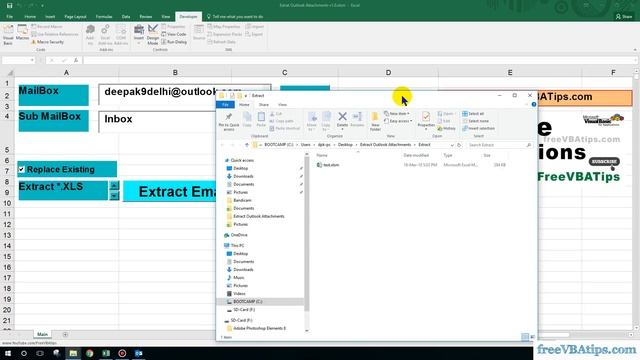Click the Excel formula bar
This screenshot has width=640, height=360.
point(359,60)
